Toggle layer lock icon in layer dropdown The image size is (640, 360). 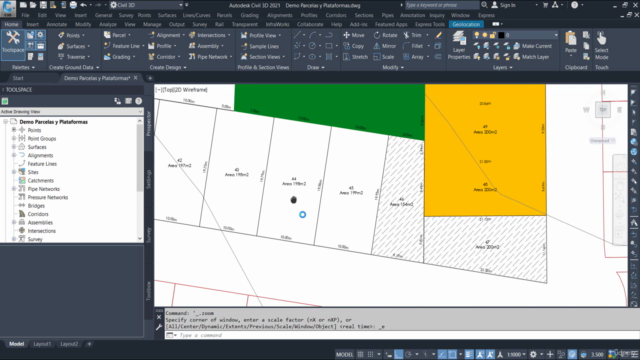pyautogui.click(x=493, y=35)
